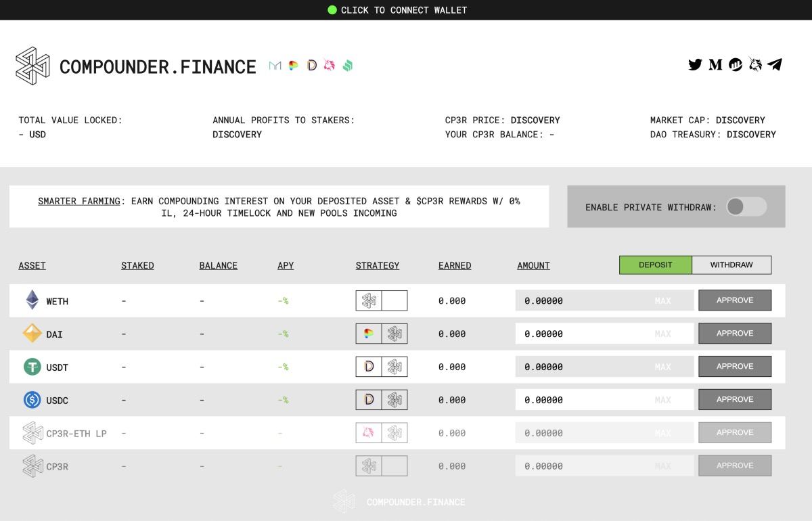Click the CP3R-ETH LP token icon
The height and width of the screenshot is (521, 812).
click(x=32, y=433)
